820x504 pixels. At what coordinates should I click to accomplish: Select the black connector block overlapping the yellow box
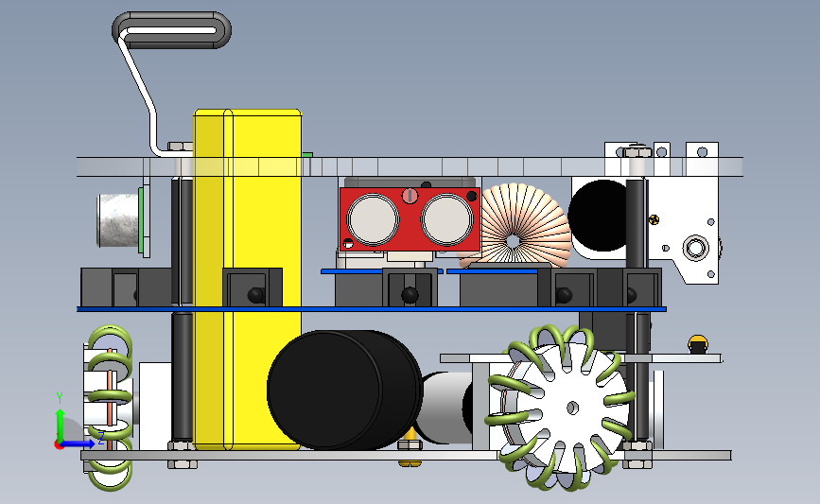click(253, 287)
